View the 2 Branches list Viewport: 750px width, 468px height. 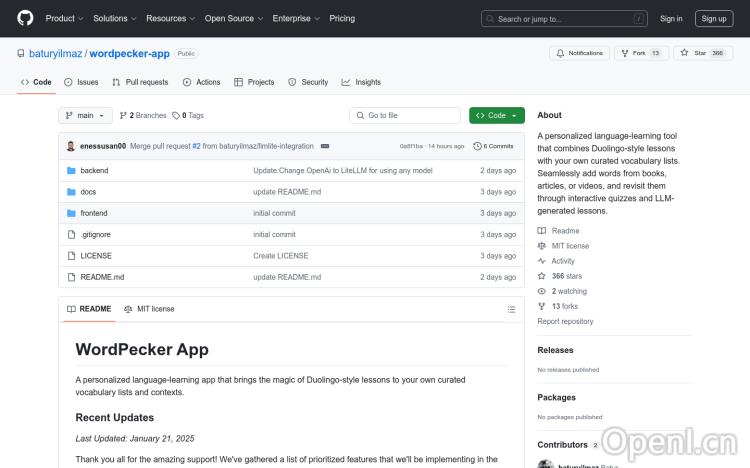pyautogui.click(x=143, y=115)
